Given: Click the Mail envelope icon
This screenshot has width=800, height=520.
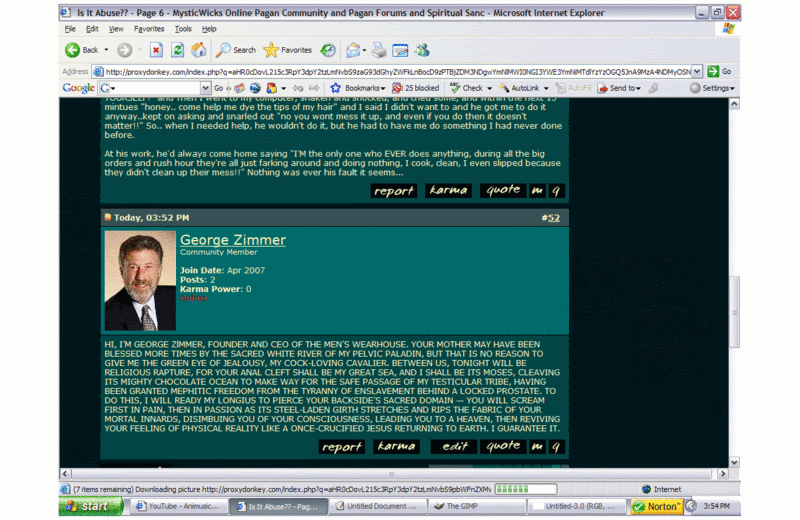Looking at the screenshot, I should (x=353, y=50).
